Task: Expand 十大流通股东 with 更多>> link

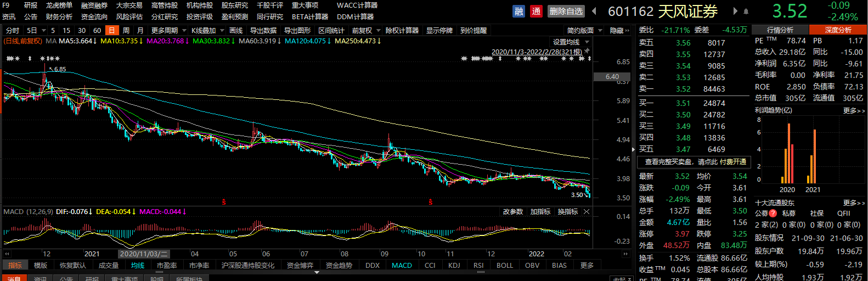Action: 854,203
